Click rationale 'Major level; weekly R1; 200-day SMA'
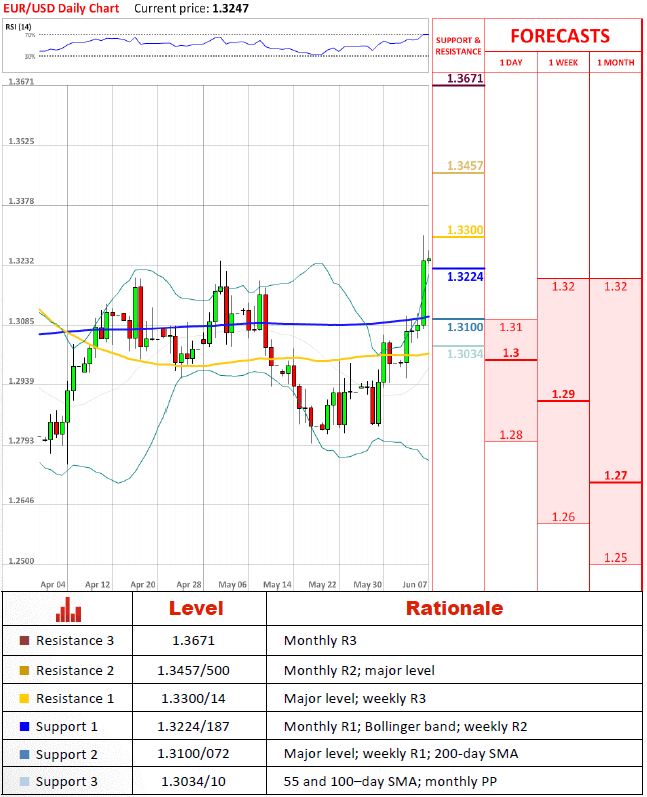 point(401,753)
